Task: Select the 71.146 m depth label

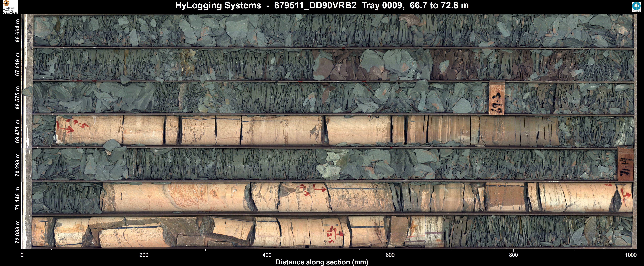Action: 18,198
